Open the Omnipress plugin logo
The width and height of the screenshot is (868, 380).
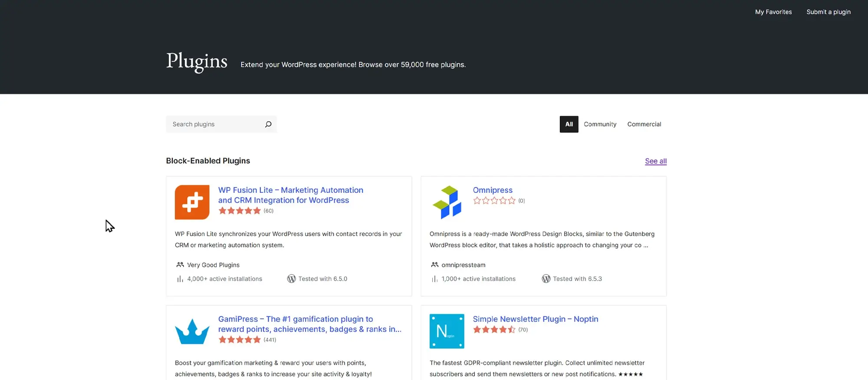447,202
